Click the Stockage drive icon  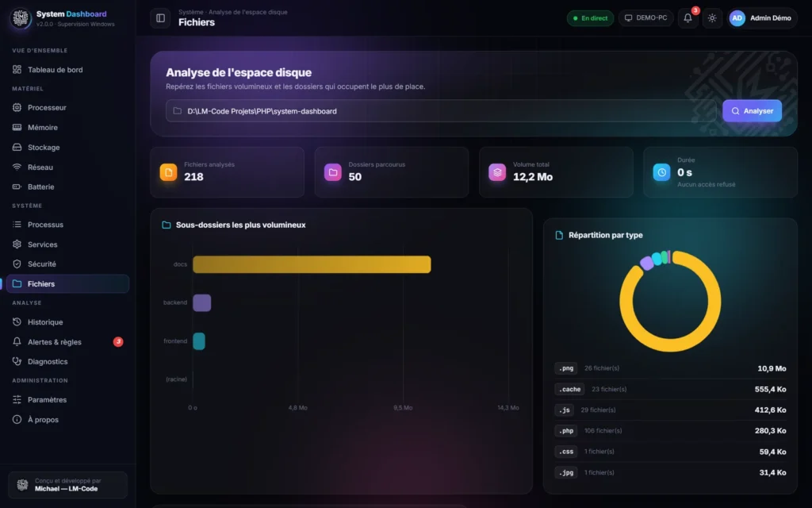(17, 147)
